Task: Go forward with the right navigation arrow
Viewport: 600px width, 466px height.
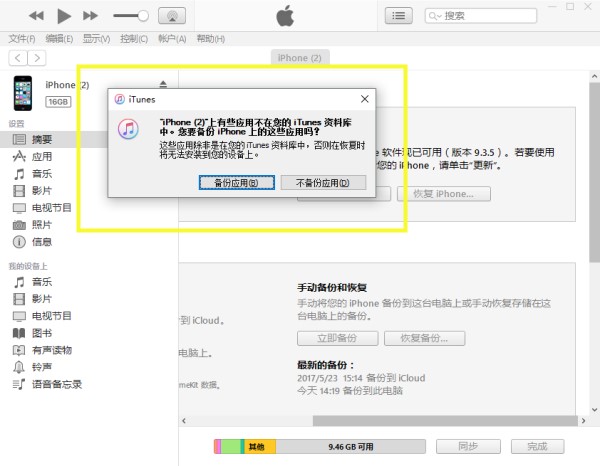Action: (x=37, y=58)
